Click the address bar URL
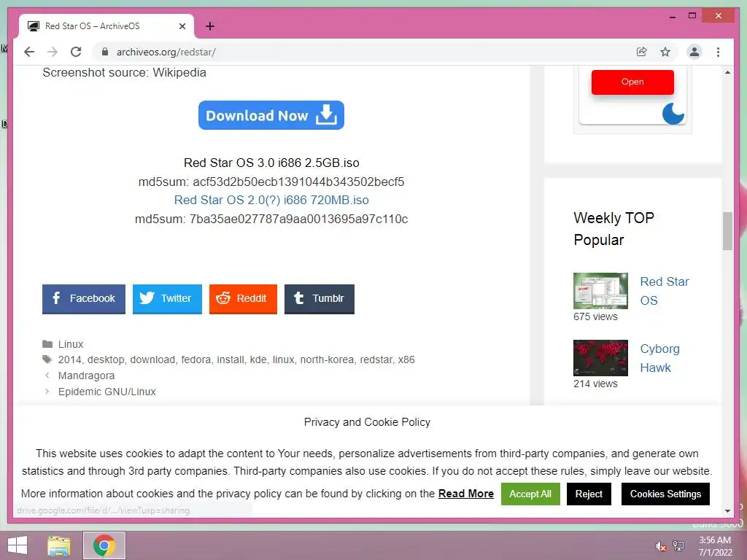This screenshot has height=560, width=747. pos(166,52)
